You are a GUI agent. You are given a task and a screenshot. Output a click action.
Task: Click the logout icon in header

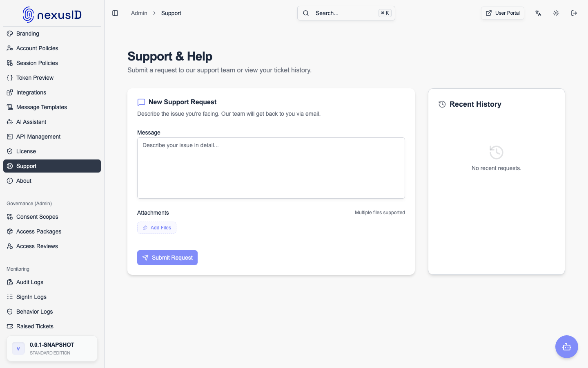(574, 13)
